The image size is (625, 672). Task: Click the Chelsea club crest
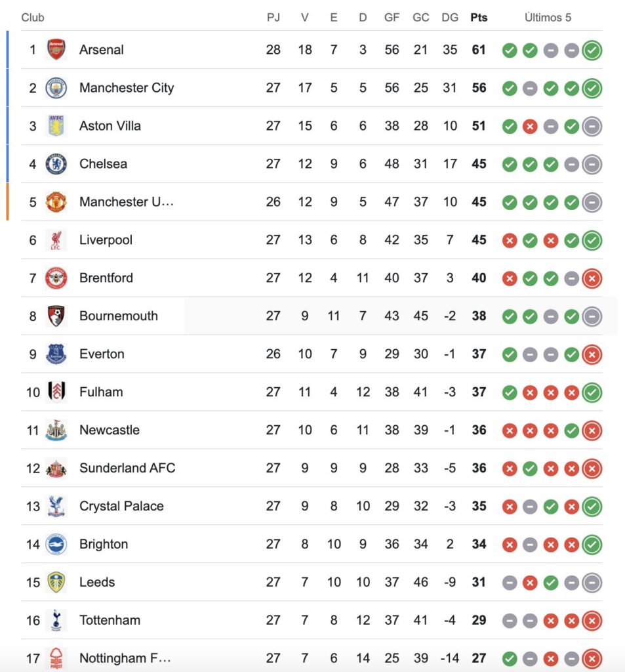(x=56, y=164)
